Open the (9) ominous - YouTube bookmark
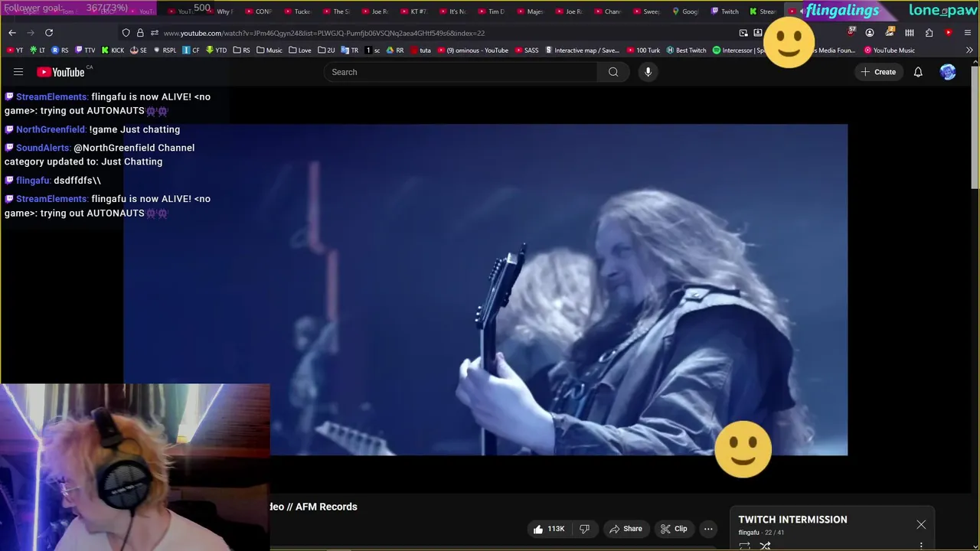 (472, 51)
